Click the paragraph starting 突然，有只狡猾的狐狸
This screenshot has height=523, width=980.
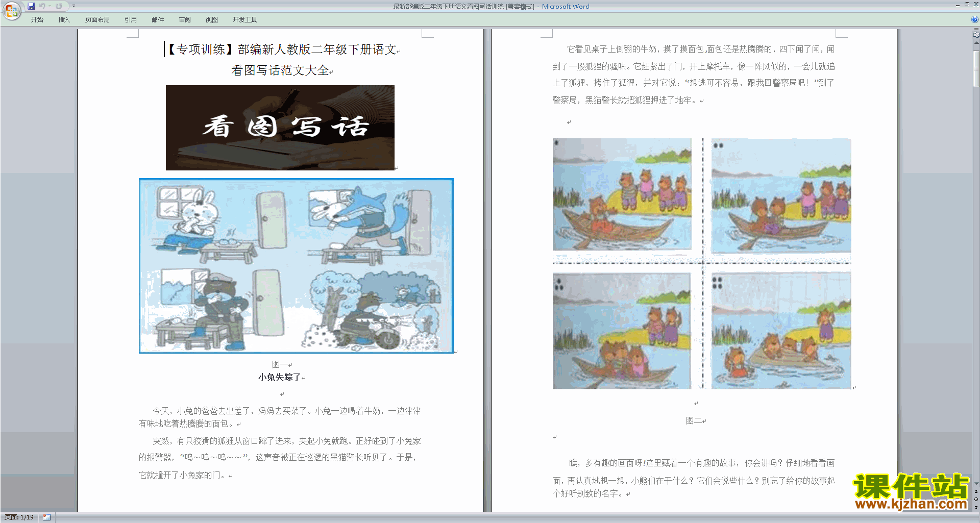[x=280, y=458]
